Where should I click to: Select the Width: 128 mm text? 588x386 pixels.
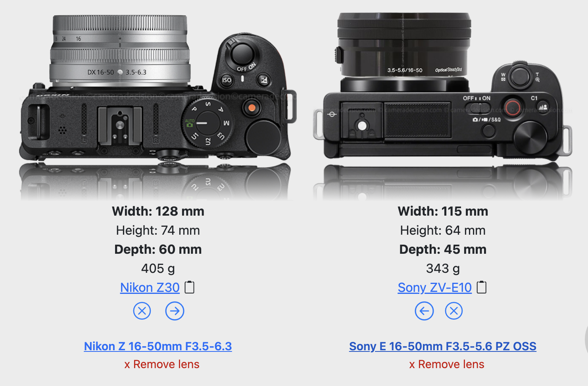[x=158, y=211]
